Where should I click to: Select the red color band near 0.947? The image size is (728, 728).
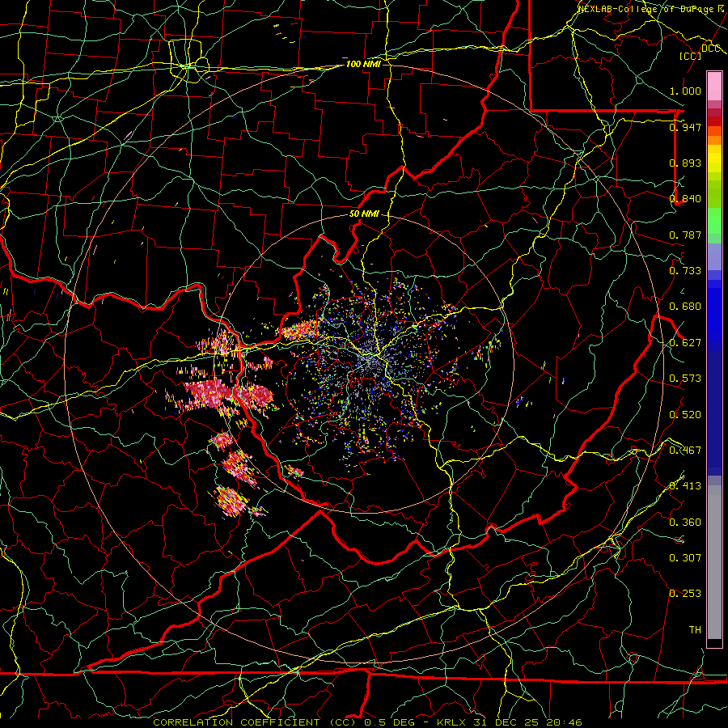(x=714, y=121)
